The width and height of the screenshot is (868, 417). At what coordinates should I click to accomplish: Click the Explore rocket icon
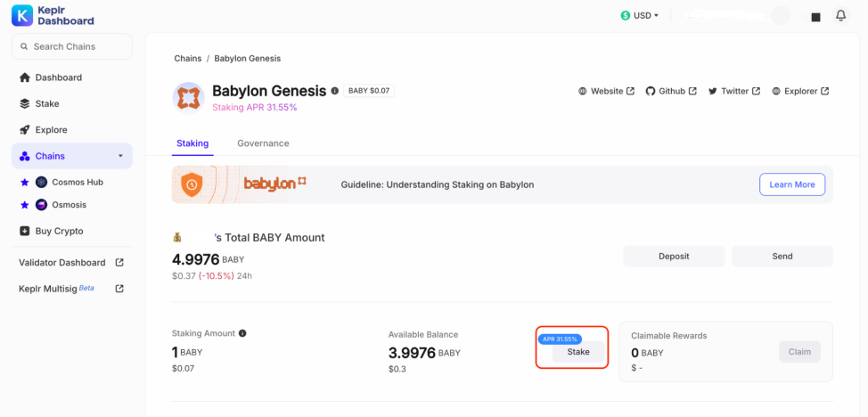coord(24,129)
